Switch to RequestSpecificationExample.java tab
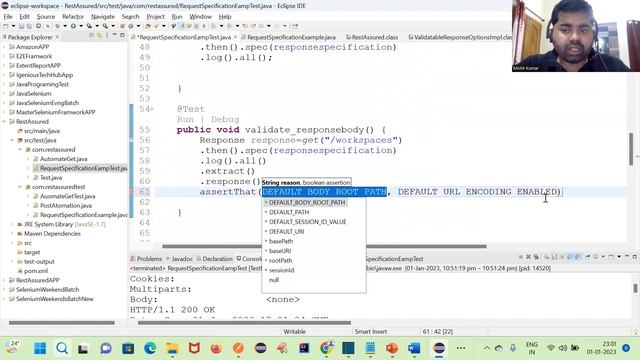 coord(291,37)
